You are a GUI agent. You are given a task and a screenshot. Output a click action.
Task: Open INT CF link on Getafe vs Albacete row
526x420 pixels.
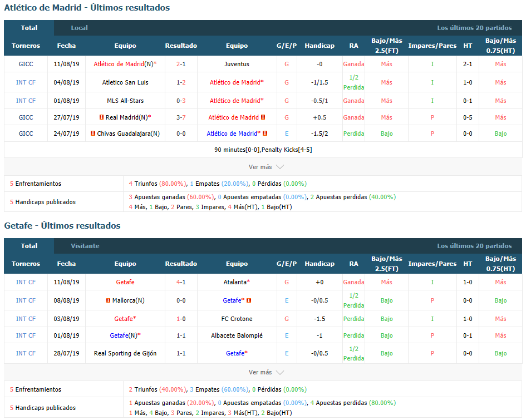pyautogui.click(x=26, y=335)
